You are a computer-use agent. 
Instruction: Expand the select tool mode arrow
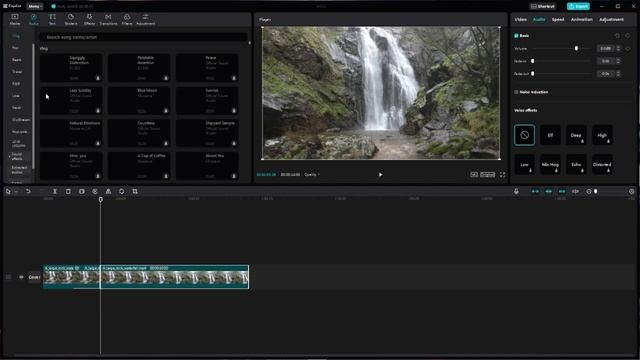click(x=16, y=191)
